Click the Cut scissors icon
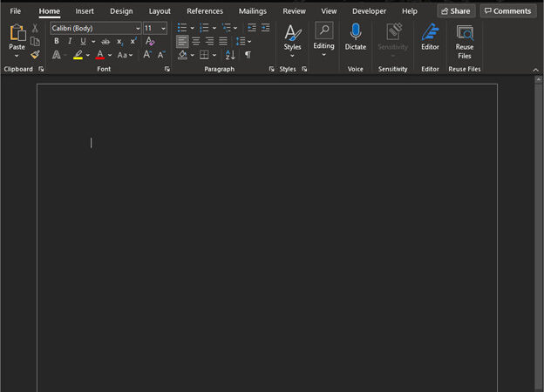 [35, 28]
